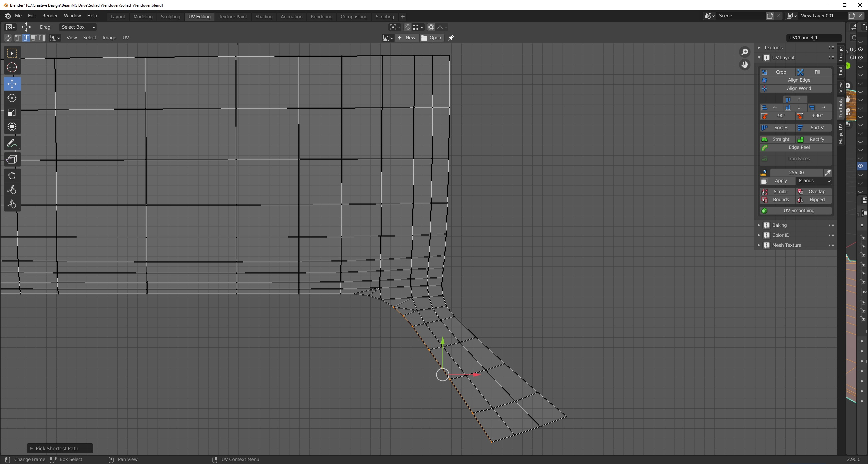Click the pan view hand gizmo
Image resolution: width=868 pixels, height=464 pixels.
pyautogui.click(x=745, y=64)
